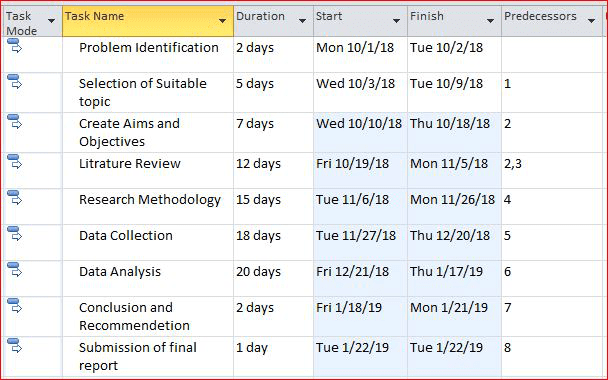Select the Finish date cell Thu 12/20/18
The width and height of the screenshot is (608, 380).
tap(454, 243)
